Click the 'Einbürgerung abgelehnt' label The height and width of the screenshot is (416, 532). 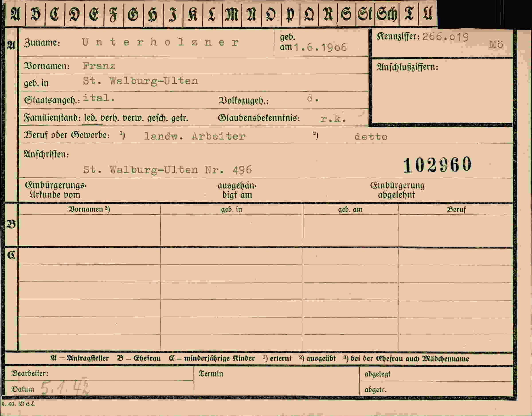[397, 190]
